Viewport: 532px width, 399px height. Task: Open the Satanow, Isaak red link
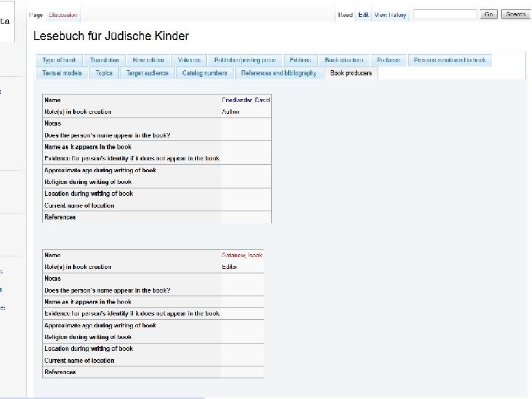pyautogui.click(x=242, y=255)
